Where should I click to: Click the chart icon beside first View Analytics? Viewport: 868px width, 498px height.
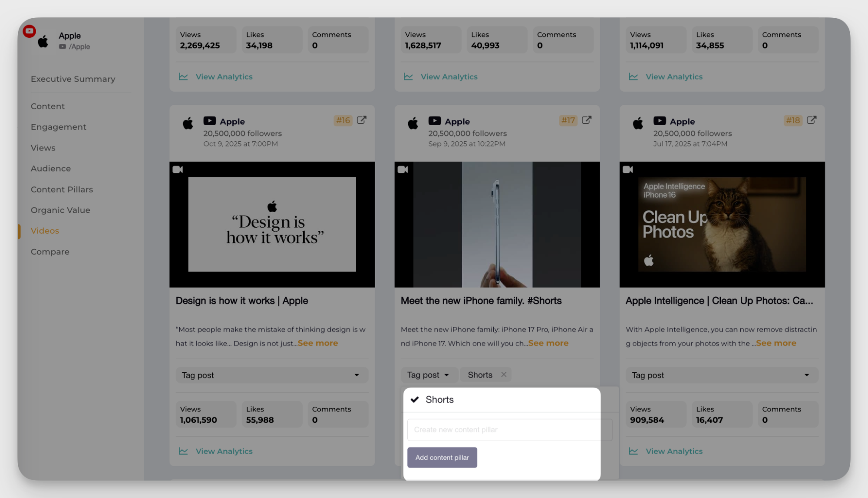click(183, 76)
